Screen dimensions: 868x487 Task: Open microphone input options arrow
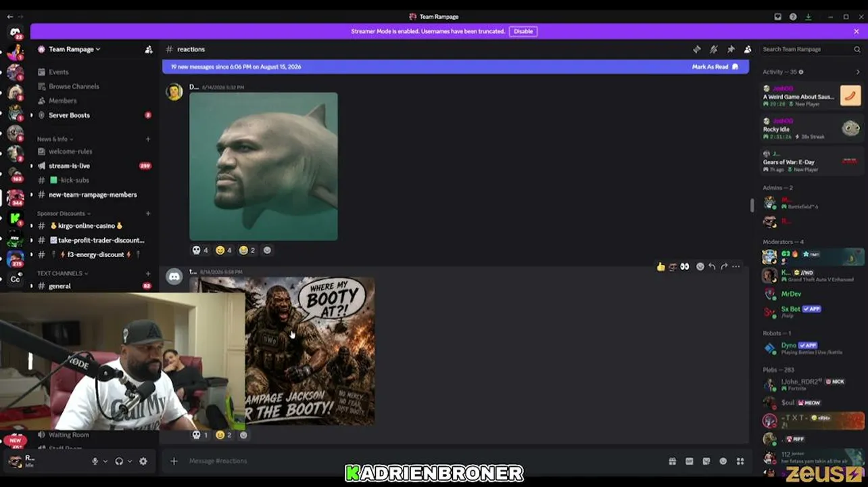point(105,461)
